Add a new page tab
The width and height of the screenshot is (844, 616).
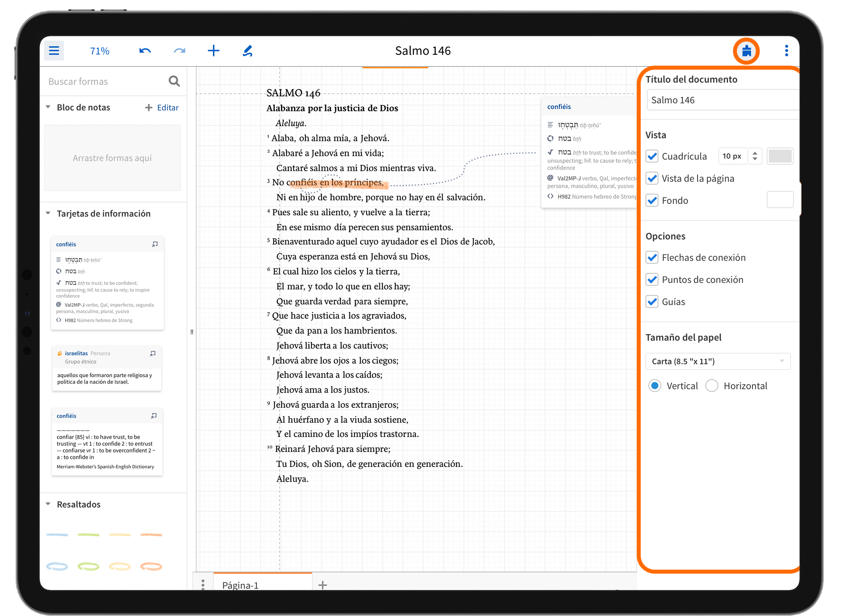323,586
